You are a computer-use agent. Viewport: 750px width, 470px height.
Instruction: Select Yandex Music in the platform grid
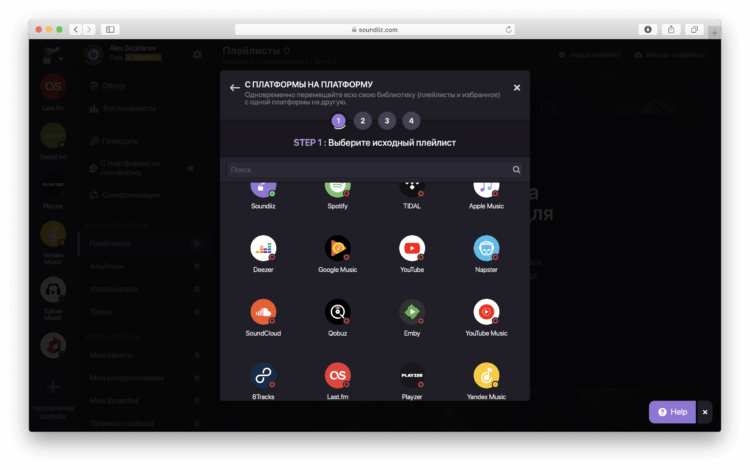point(486,375)
